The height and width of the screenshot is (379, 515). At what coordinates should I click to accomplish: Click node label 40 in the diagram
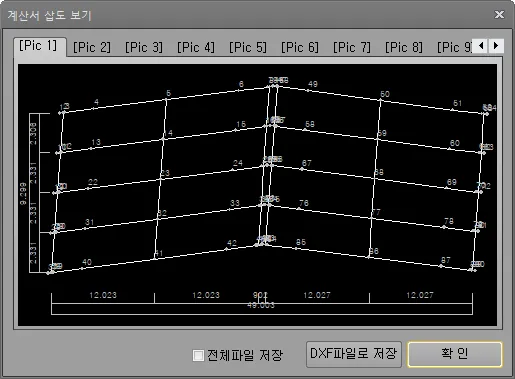pyautogui.click(x=87, y=262)
